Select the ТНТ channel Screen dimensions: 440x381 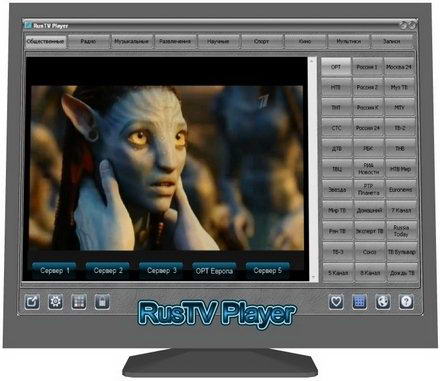coord(336,108)
